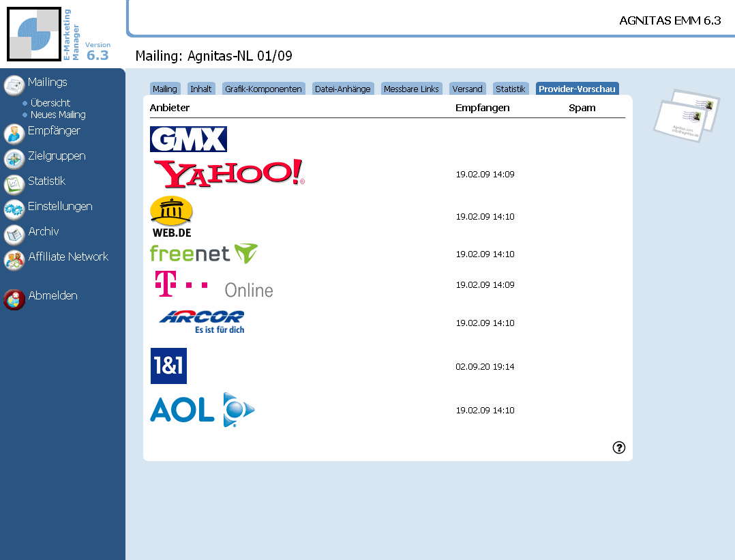Viewport: 735px width, 560px height.
Task: Click Arcor's received time 19.02.09 14:10
Action: point(485,323)
